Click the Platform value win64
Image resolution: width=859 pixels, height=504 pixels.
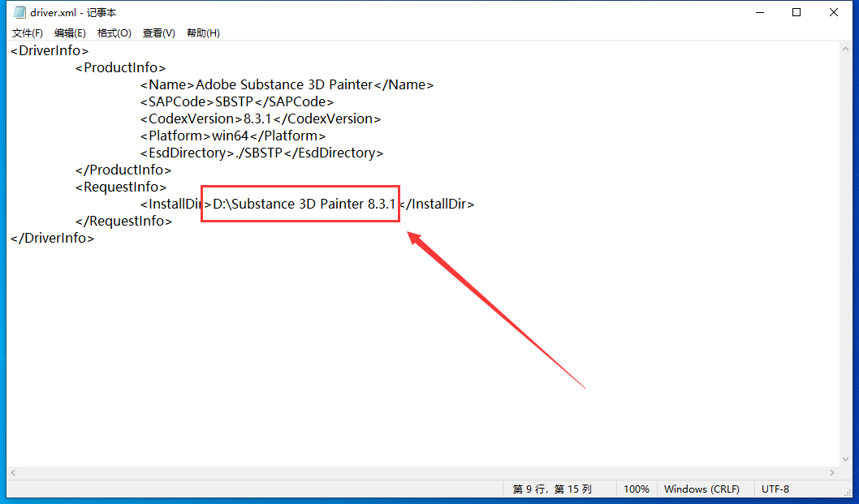pyautogui.click(x=230, y=136)
